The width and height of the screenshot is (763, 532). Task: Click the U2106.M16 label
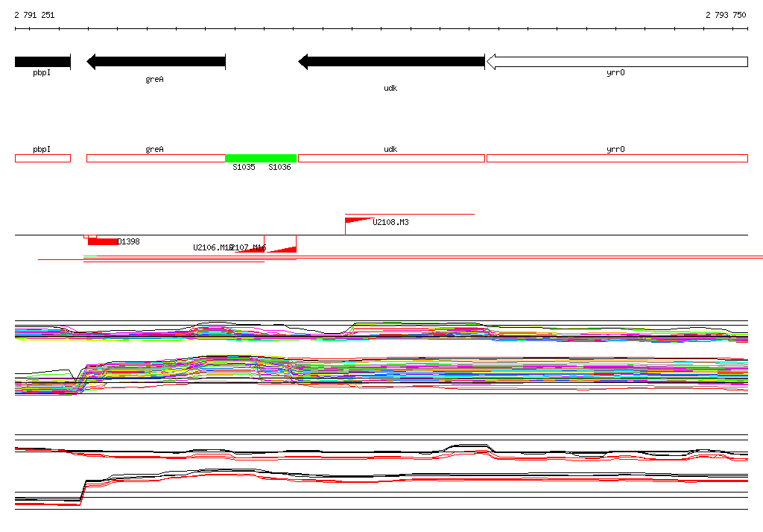click(x=213, y=247)
